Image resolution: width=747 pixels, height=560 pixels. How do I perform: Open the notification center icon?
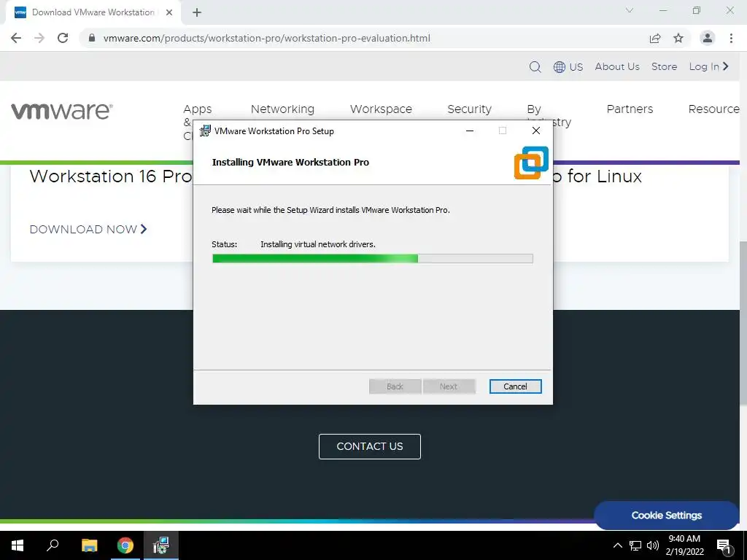724,546
